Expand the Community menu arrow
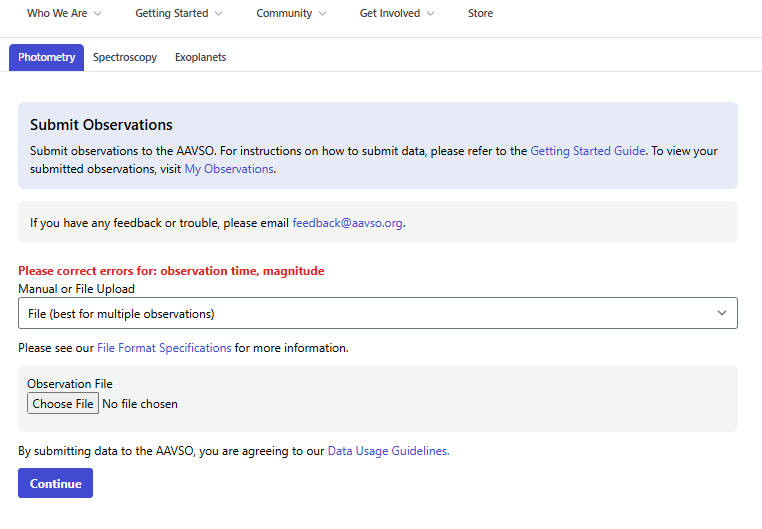 click(323, 14)
